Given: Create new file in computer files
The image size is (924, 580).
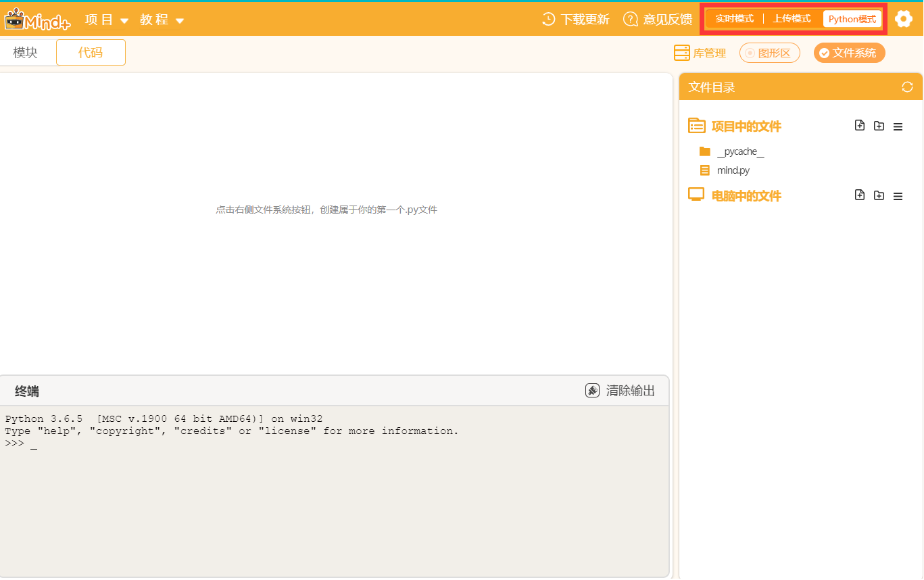Looking at the screenshot, I should [x=860, y=195].
